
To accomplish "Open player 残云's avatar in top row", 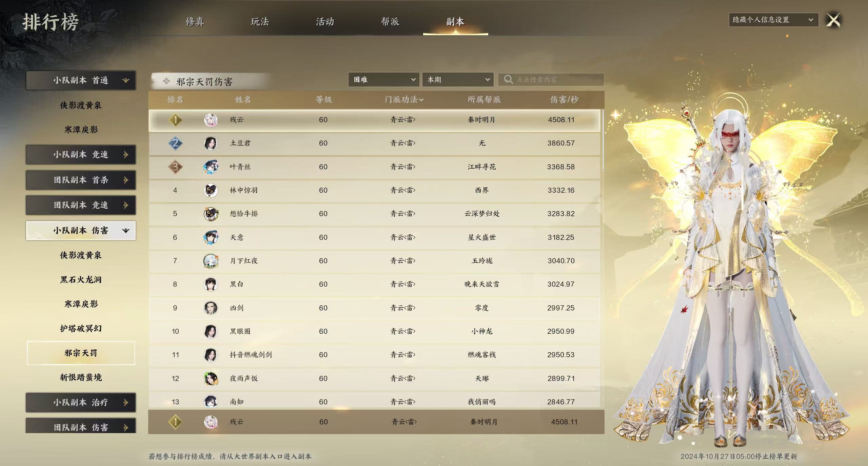I will point(211,120).
